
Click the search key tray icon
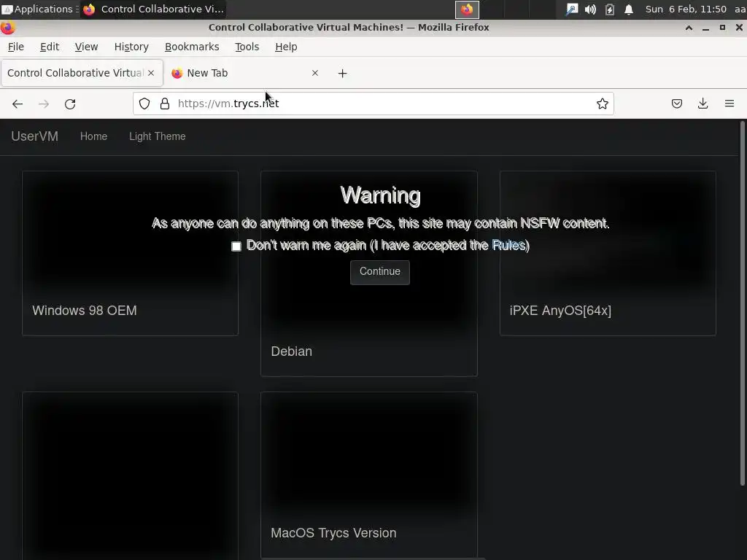(571, 9)
